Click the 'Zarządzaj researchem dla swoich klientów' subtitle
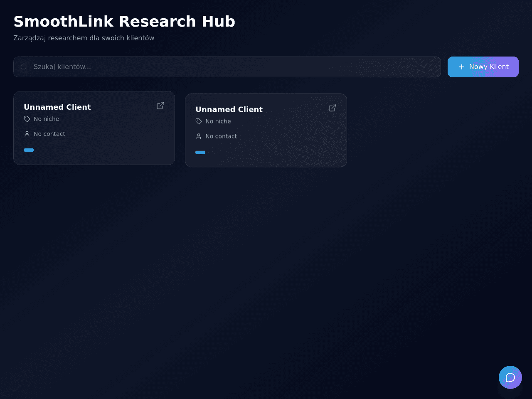Screen dimensions: 532x399 tap(84, 38)
